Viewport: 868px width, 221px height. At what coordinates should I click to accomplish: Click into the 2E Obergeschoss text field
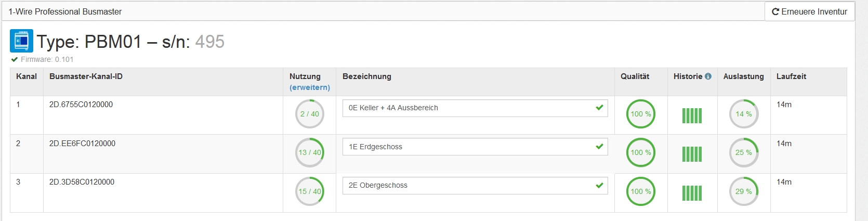click(475, 186)
